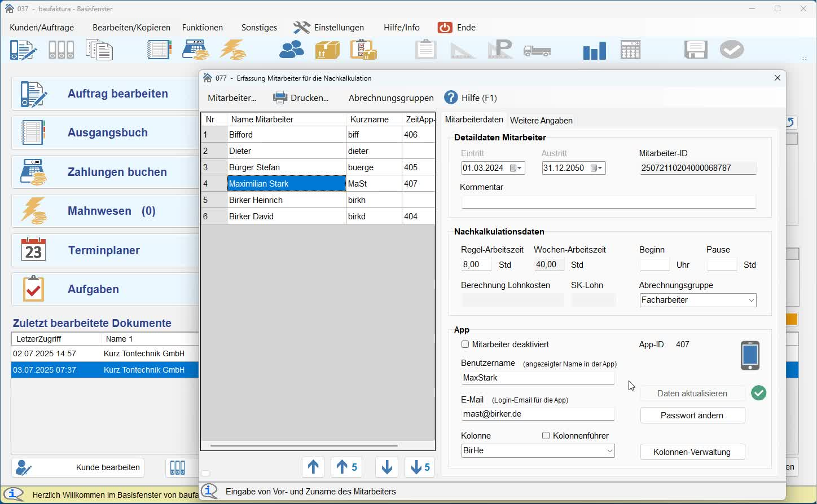Move employee up one row with arrow
Image resolution: width=817 pixels, height=504 pixels.
(313, 467)
